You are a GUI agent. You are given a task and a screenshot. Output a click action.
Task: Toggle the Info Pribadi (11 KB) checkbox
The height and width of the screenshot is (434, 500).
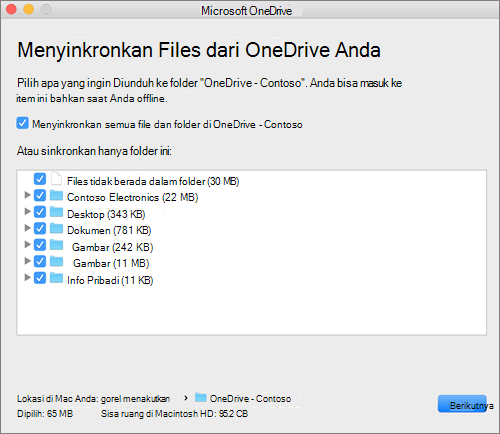(40, 277)
